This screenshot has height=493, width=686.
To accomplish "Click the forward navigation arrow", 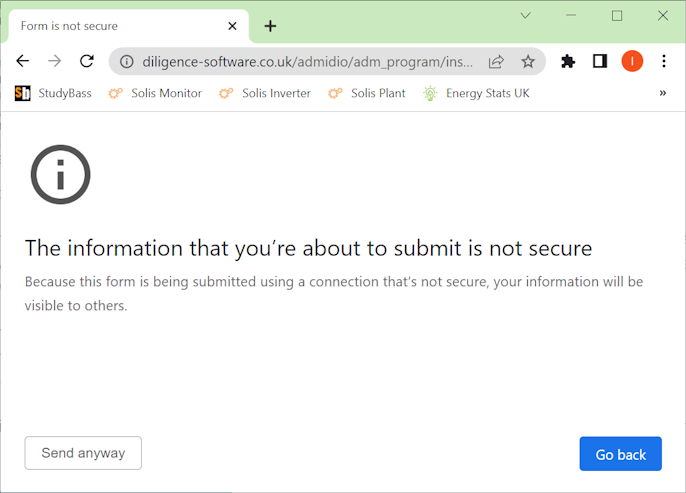I will pyautogui.click(x=55, y=61).
